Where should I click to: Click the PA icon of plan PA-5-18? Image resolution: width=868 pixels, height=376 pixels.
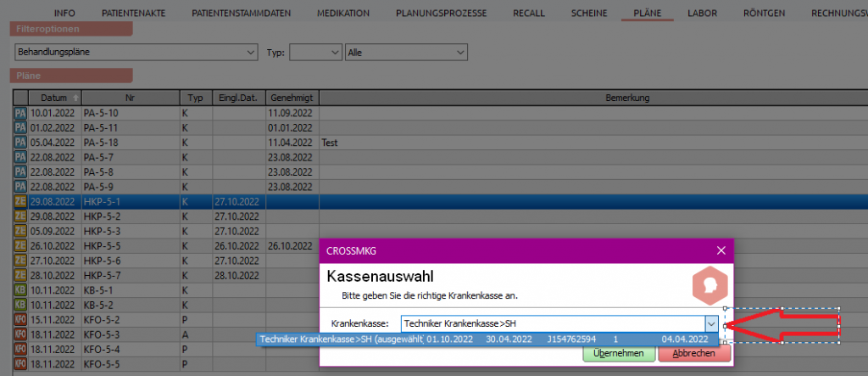(20, 143)
